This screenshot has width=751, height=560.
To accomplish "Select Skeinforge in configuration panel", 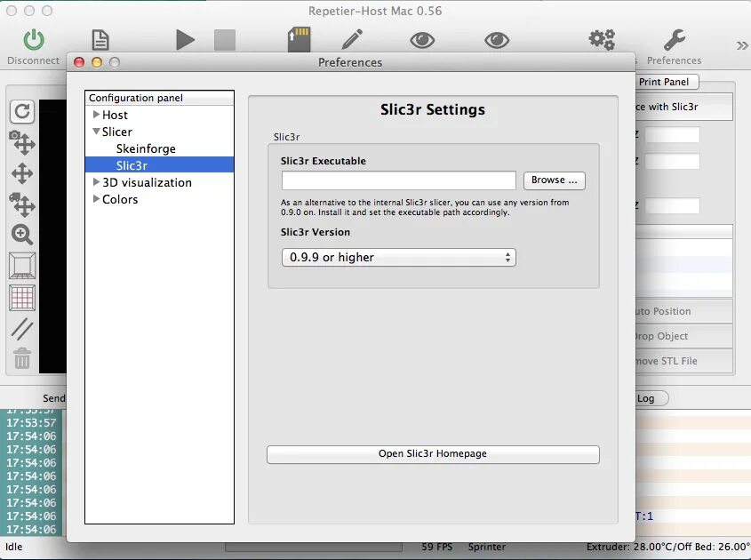I will point(146,148).
